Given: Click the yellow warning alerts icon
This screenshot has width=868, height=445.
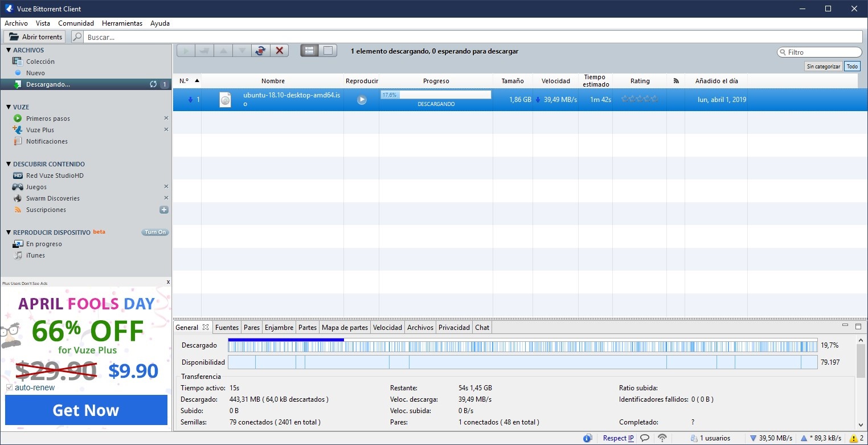Looking at the screenshot, I should [854, 438].
